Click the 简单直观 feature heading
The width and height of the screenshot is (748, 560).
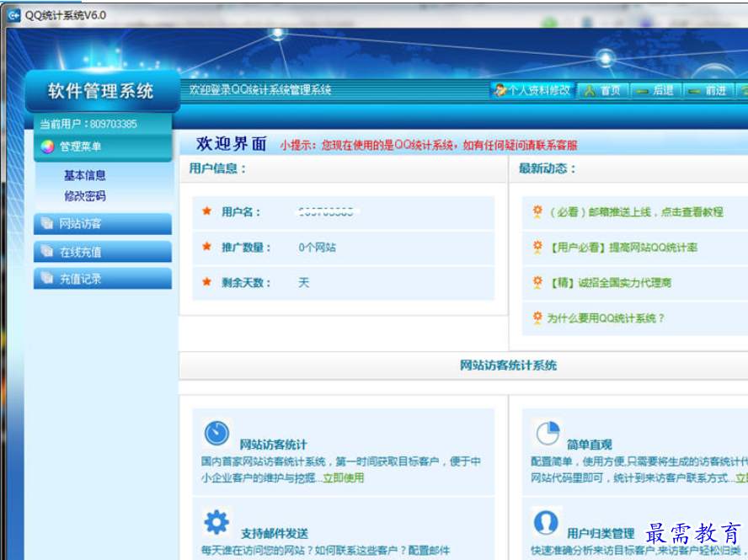click(590, 445)
